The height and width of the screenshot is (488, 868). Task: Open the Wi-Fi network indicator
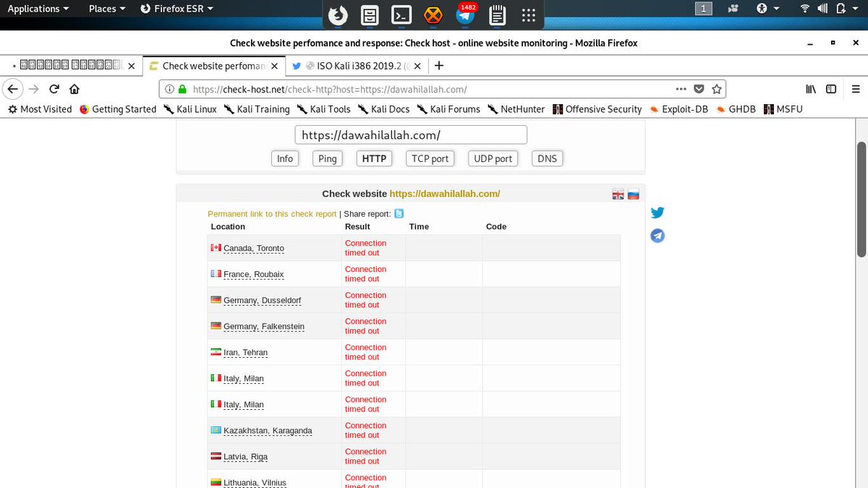point(805,9)
